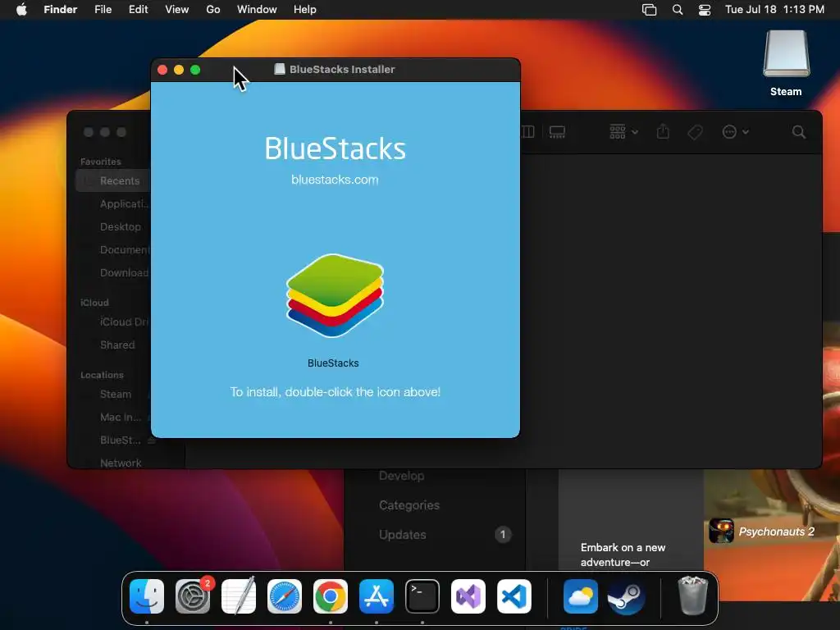Launch Visual Studio from the Dock
The image size is (840, 630).
pyautogui.click(x=468, y=596)
